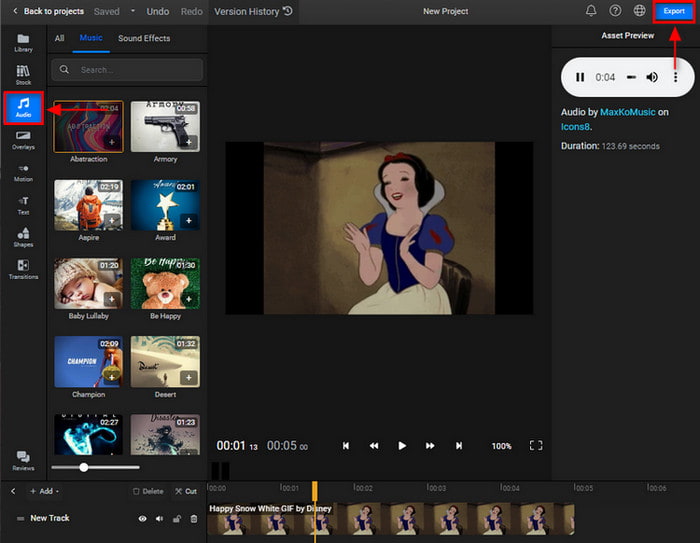Image resolution: width=700 pixels, height=543 pixels.
Task: Open the Library panel
Action: pos(23,43)
